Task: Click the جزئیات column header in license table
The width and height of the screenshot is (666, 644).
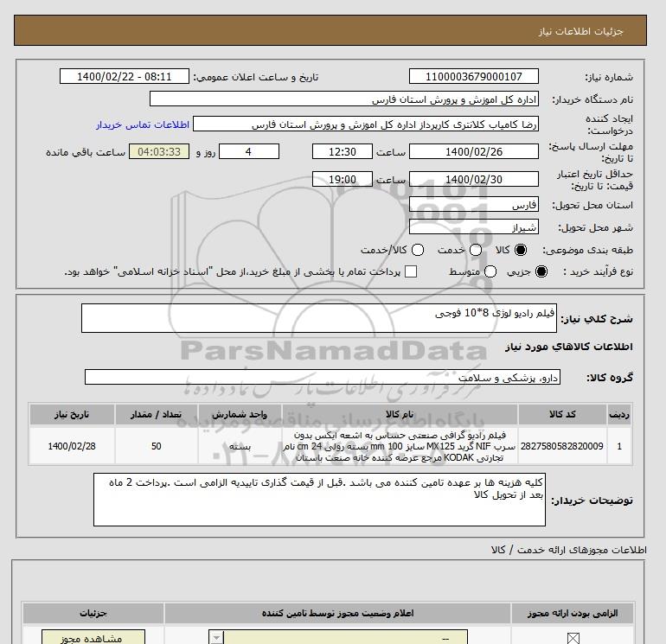Action: [x=93, y=613]
